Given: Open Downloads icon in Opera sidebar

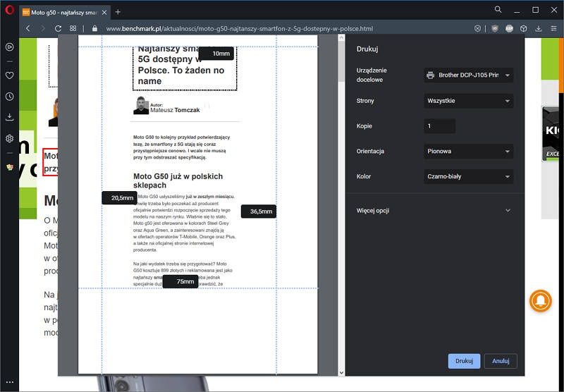Looking at the screenshot, I should tap(10, 117).
